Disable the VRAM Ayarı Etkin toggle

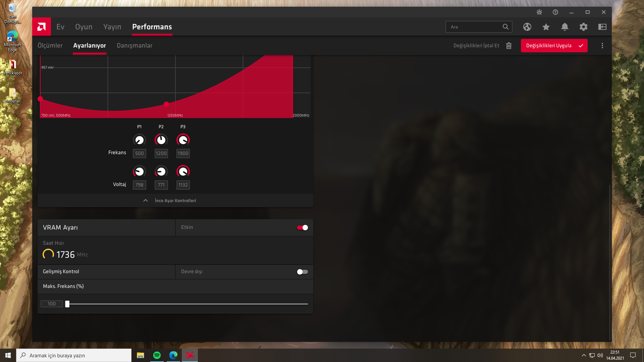pos(302,228)
